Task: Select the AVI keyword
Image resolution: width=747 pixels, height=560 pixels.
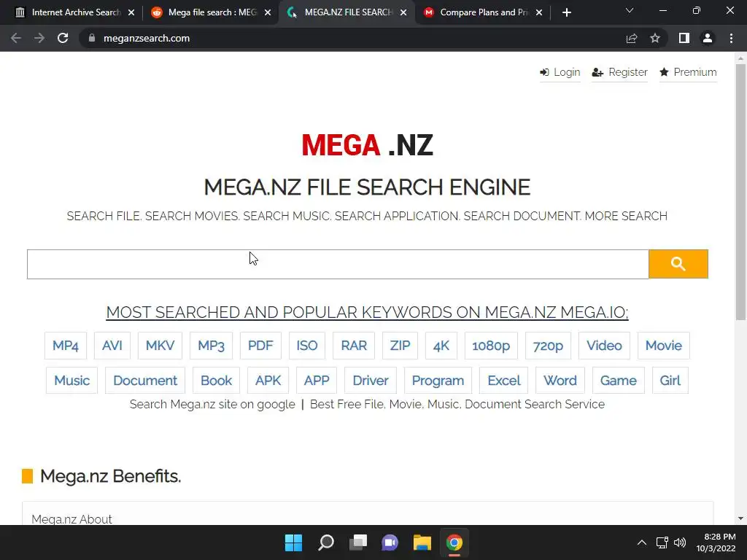Action: point(112,346)
